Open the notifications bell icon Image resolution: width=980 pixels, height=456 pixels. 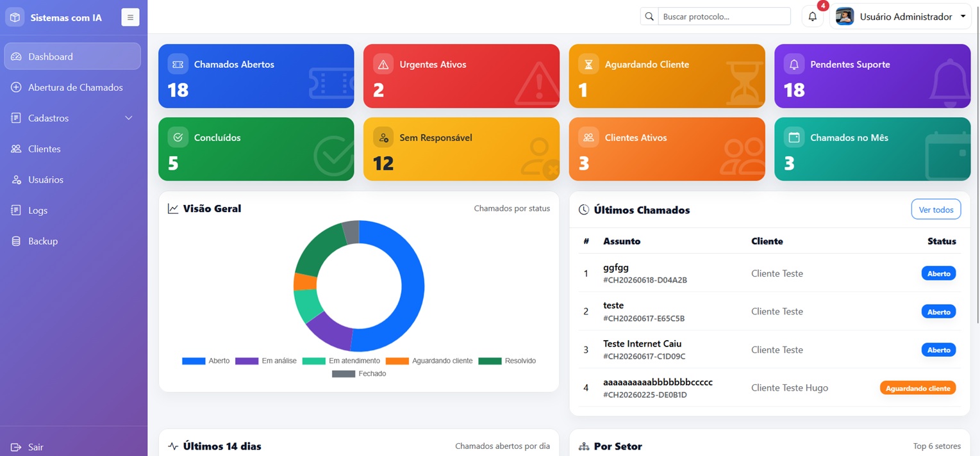(812, 17)
